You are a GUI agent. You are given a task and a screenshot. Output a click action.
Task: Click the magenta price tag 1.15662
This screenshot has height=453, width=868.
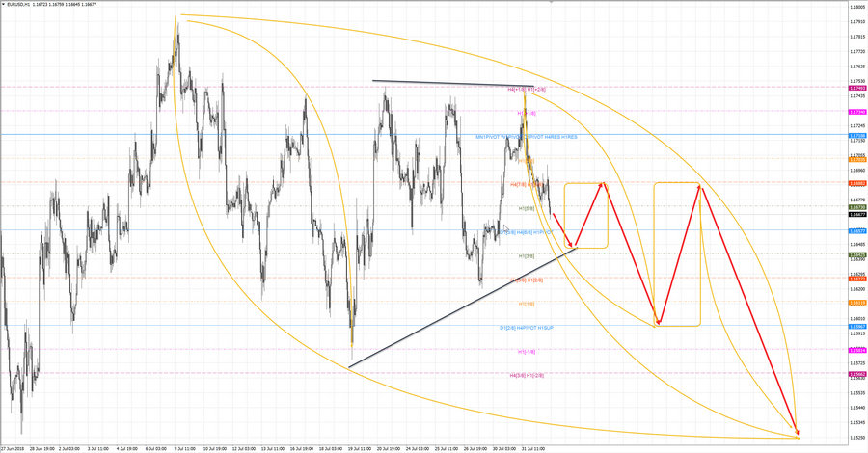(857, 374)
